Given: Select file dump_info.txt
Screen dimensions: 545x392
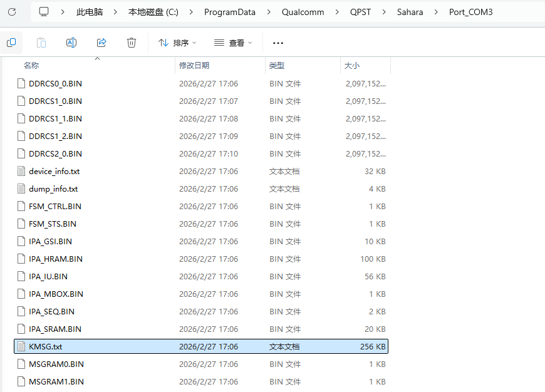Looking at the screenshot, I should point(201,188).
